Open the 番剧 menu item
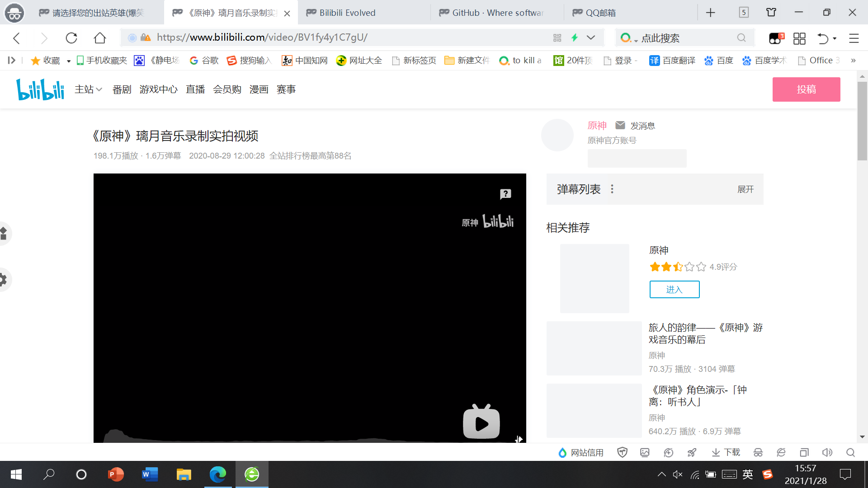Viewport: 868px width, 488px height. click(x=122, y=89)
